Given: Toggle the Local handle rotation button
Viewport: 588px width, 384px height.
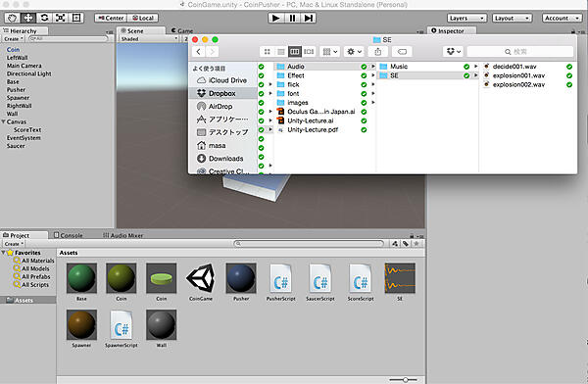Looking at the screenshot, I should 143,18.
